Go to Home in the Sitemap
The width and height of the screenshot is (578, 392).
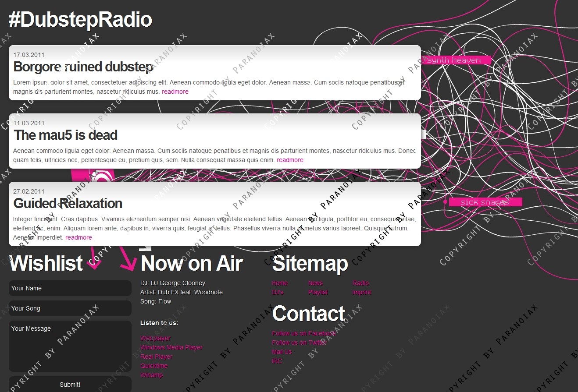[x=280, y=283]
